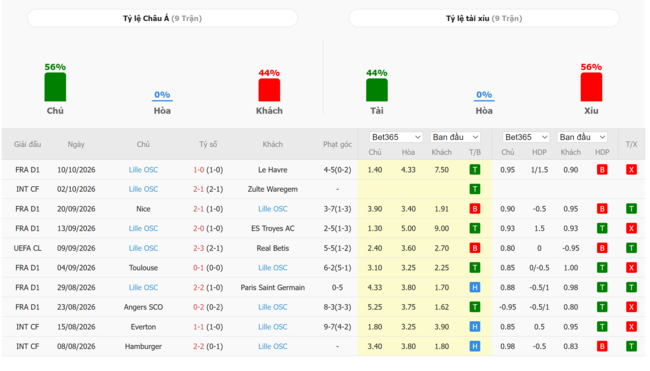Click the green T handicap badge in ES Troyes AC row

(602, 228)
